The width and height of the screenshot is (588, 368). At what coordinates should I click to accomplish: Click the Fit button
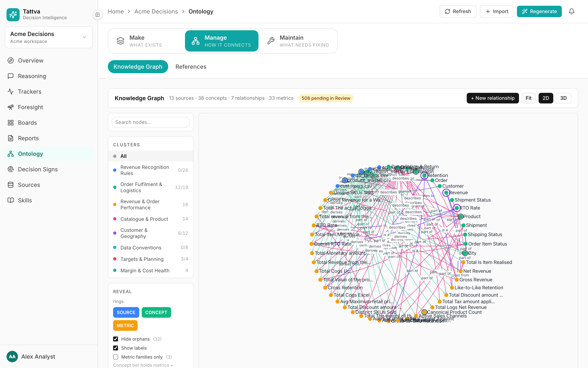tap(528, 98)
